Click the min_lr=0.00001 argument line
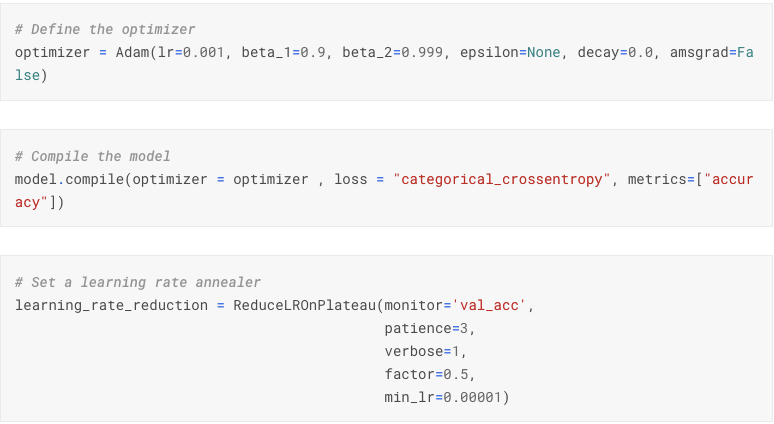Viewport: 774px width, 424px height. [447, 397]
